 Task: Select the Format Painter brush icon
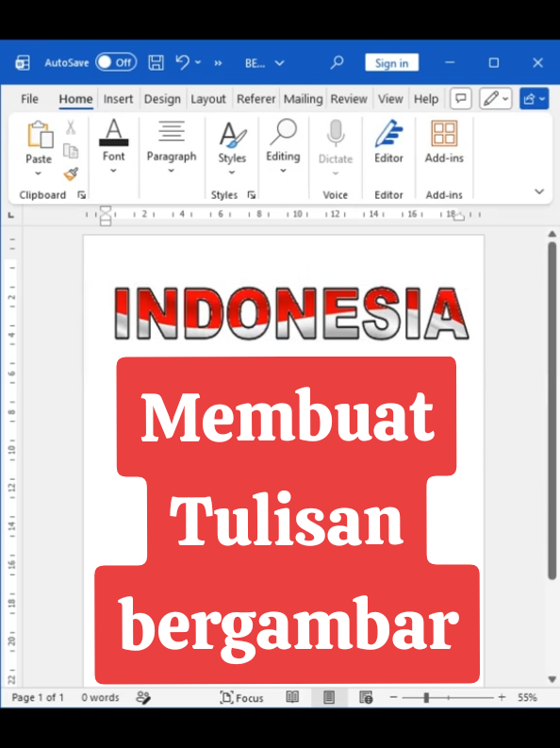(x=71, y=174)
